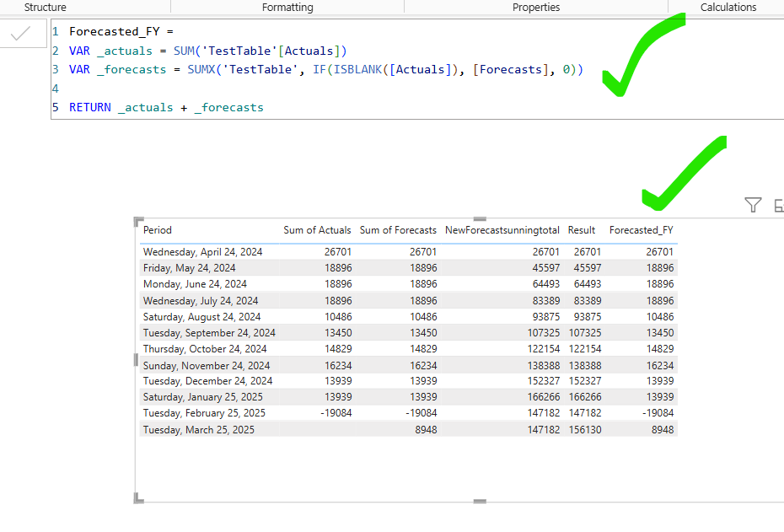The width and height of the screenshot is (784, 532).
Task: Click the 8948 value in Sum of Forecasts
Action: click(x=426, y=429)
